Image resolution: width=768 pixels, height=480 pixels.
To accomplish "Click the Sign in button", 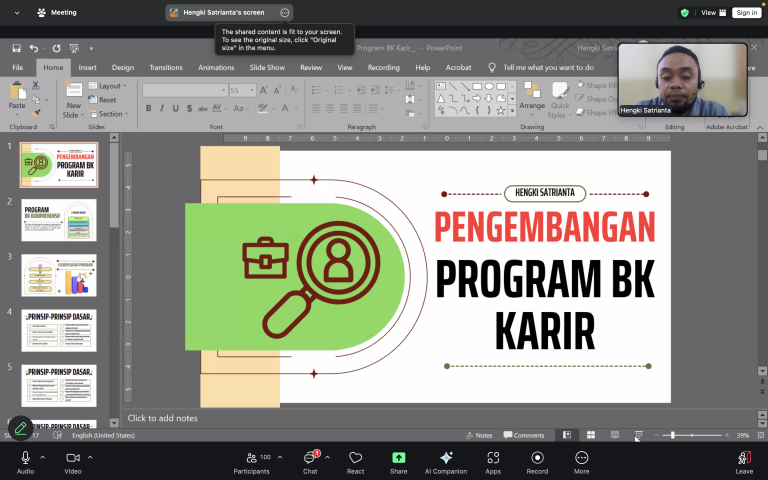I will click(x=746, y=13).
